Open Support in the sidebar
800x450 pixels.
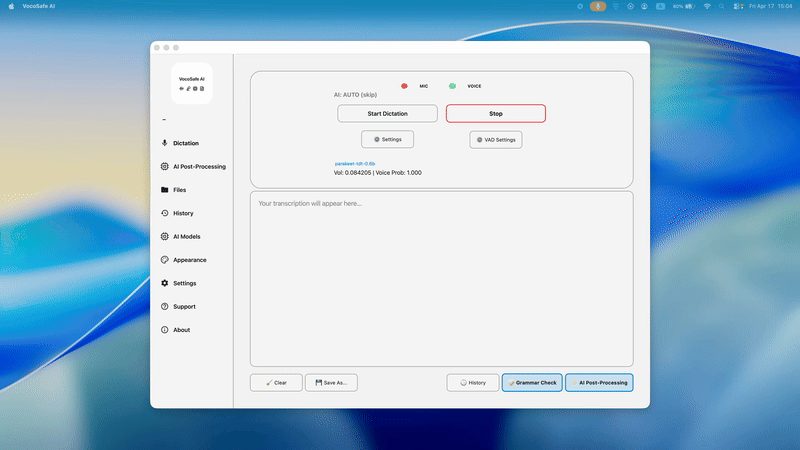click(178, 307)
